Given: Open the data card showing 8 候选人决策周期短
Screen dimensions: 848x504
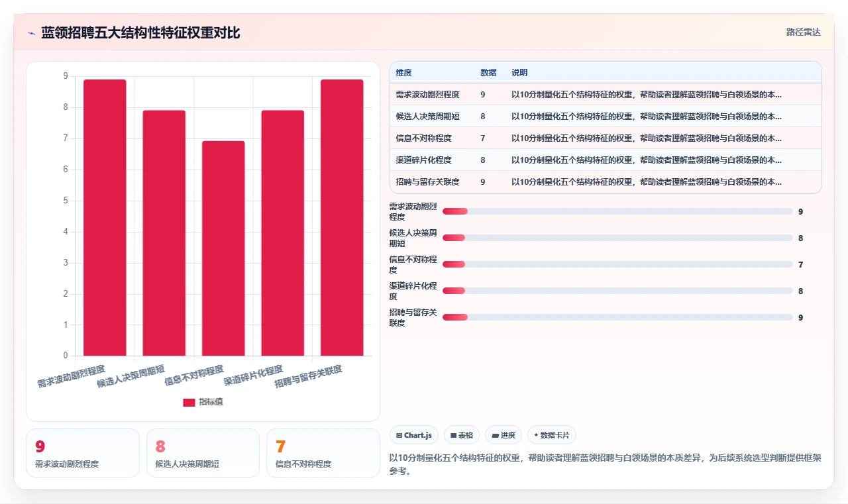Looking at the screenshot, I should point(203,453).
